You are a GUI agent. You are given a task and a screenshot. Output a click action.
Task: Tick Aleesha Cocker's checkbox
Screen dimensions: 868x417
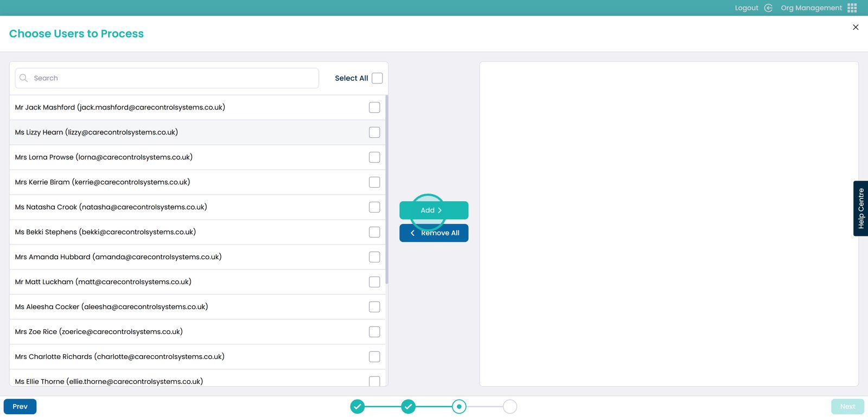374,307
